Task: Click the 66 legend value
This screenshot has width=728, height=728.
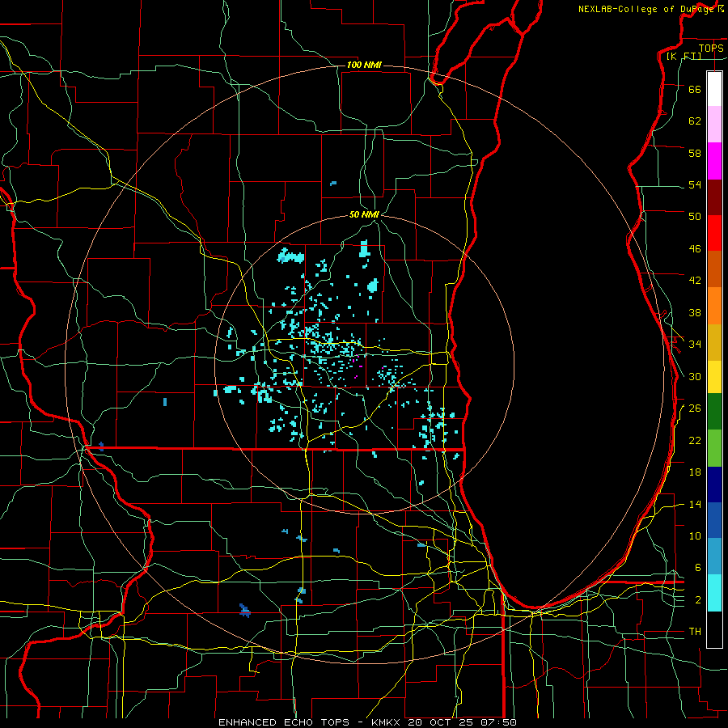Action: (x=695, y=89)
